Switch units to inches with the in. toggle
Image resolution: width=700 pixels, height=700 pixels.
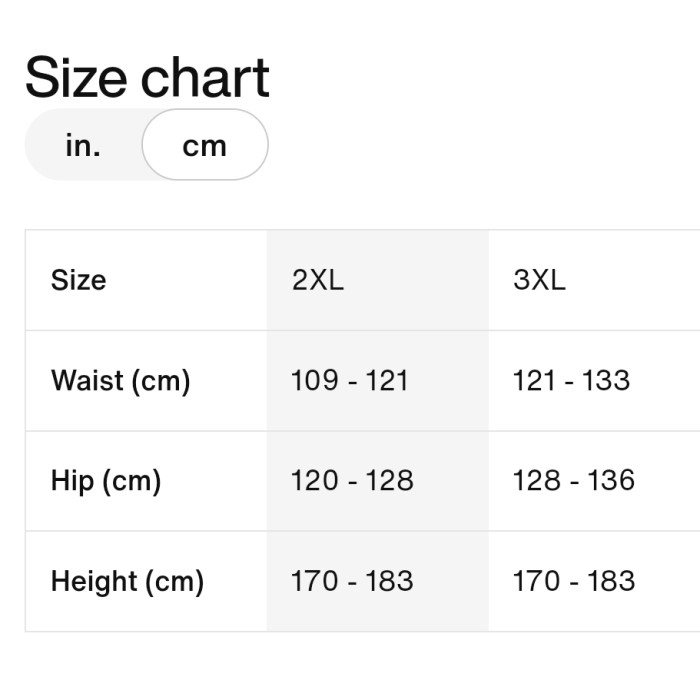tap(83, 145)
